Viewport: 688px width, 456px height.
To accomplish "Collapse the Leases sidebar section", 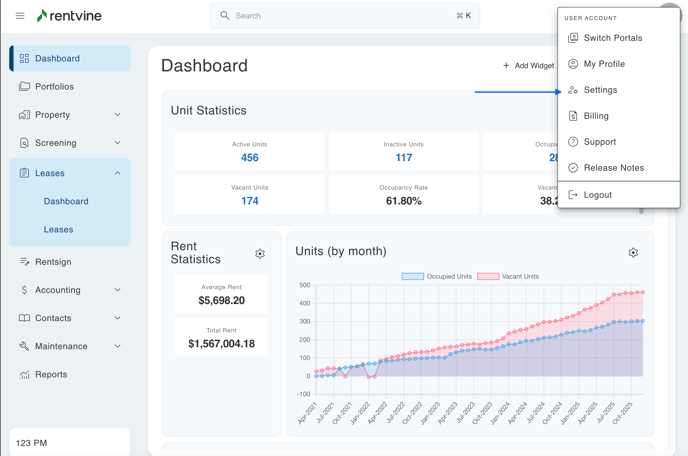I will point(117,173).
